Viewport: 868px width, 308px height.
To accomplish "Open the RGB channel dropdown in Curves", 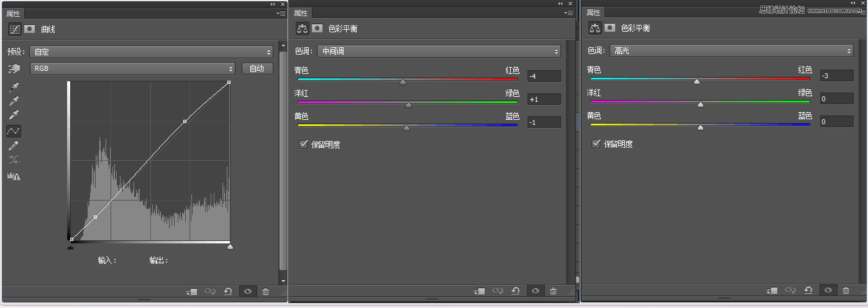I will coord(133,69).
